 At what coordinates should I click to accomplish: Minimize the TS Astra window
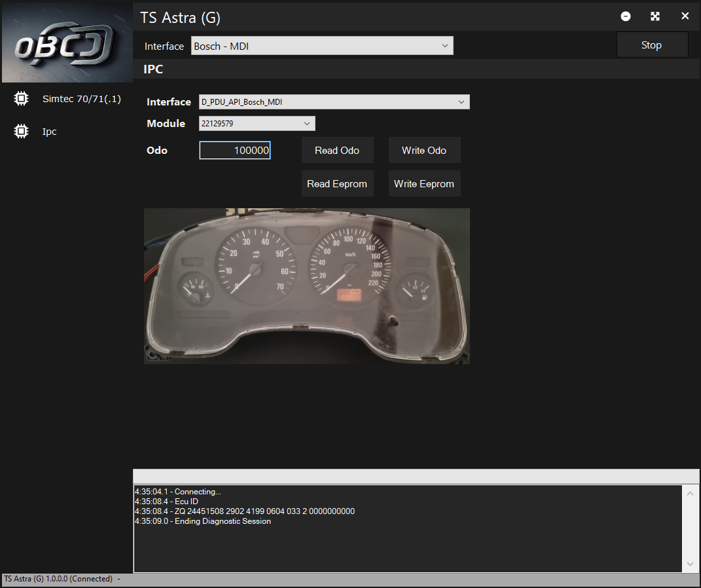tap(626, 16)
